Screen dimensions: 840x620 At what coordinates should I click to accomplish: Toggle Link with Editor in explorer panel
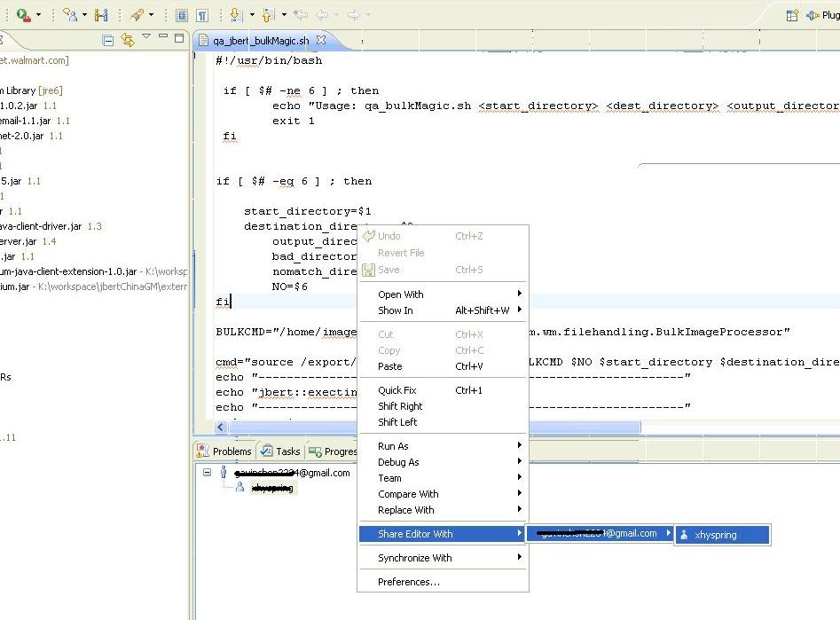pyautogui.click(x=127, y=40)
